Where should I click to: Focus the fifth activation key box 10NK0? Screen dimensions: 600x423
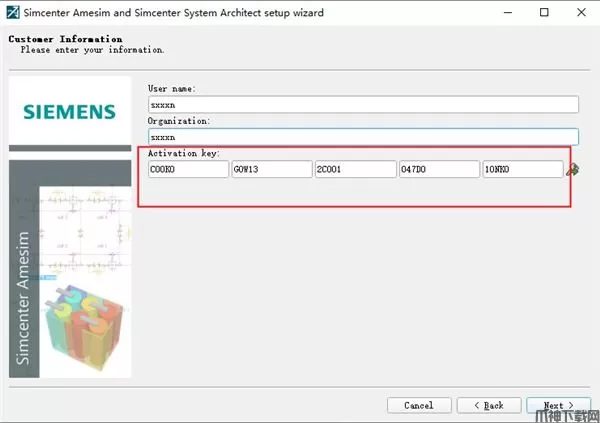(522, 170)
